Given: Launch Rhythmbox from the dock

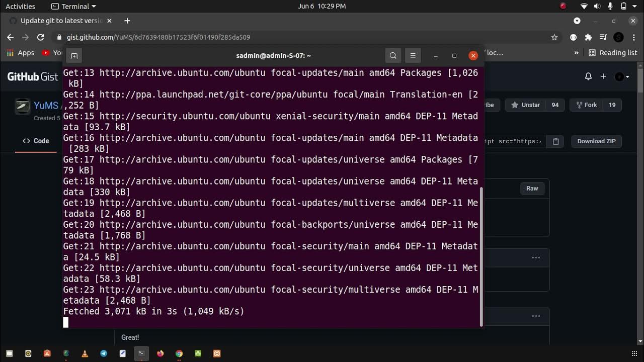Looking at the screenshot, I should [x=28, y=353].
